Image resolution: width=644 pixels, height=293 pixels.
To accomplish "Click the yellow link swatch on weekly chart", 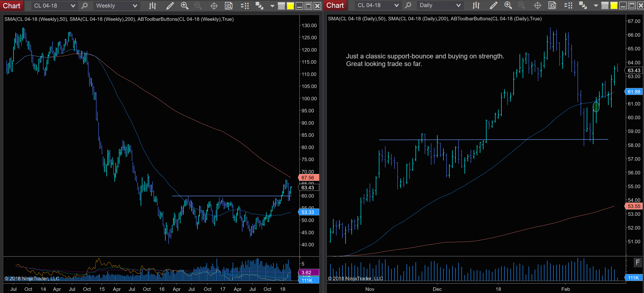I will click(x=290, y=6).
